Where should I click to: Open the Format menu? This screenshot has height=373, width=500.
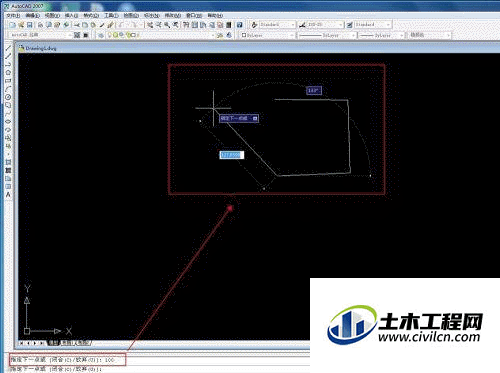[x=91, y=16]
